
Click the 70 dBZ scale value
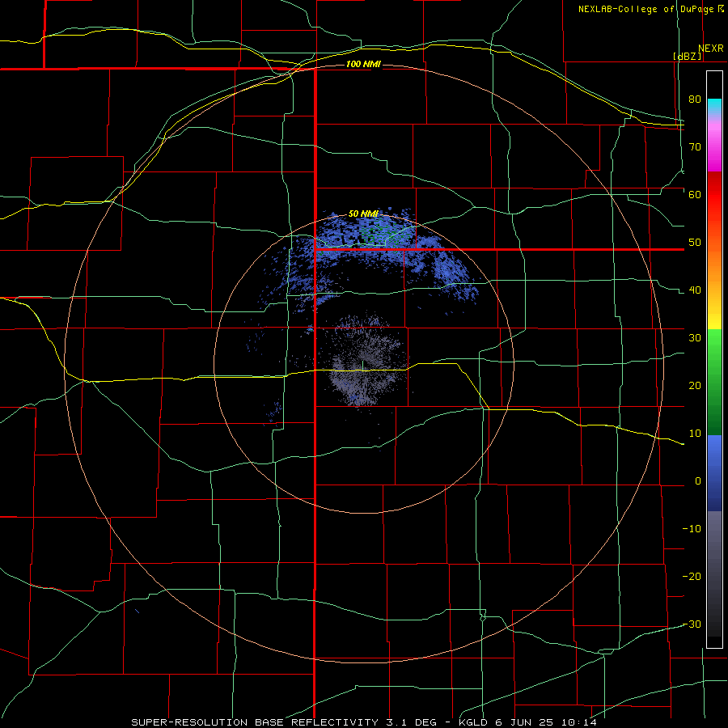pos(695,147)
